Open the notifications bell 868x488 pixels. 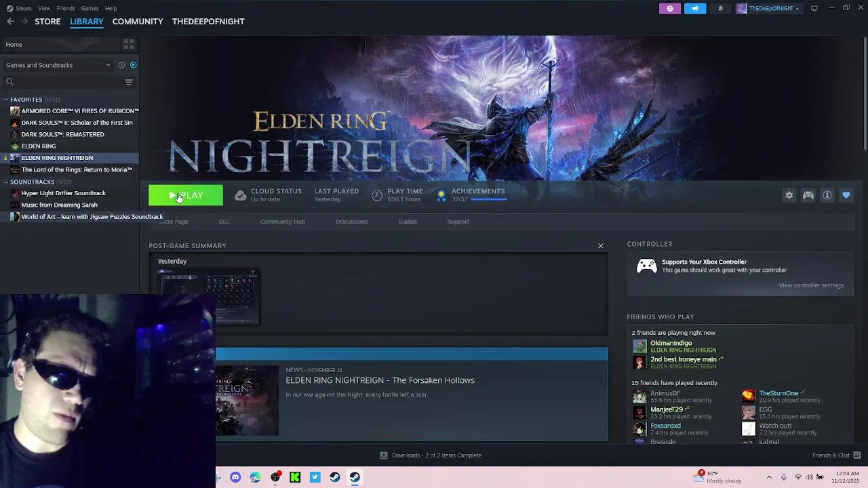[720, 8]
